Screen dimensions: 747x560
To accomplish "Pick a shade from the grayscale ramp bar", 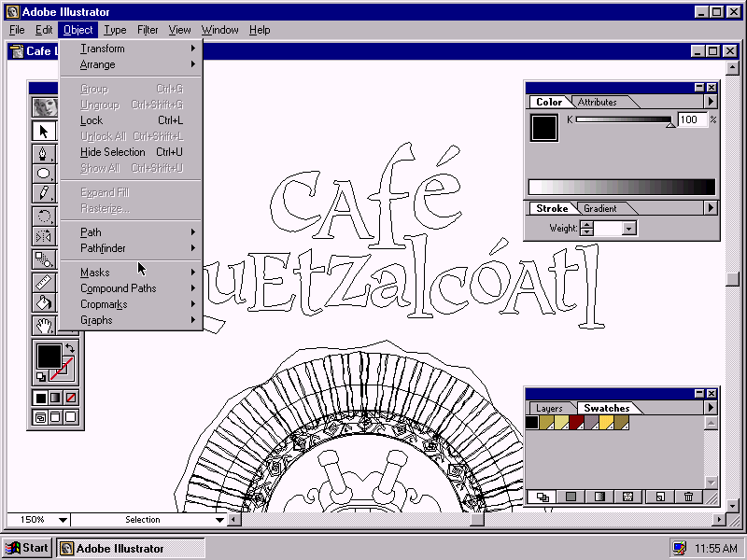I will pos(622,187).
